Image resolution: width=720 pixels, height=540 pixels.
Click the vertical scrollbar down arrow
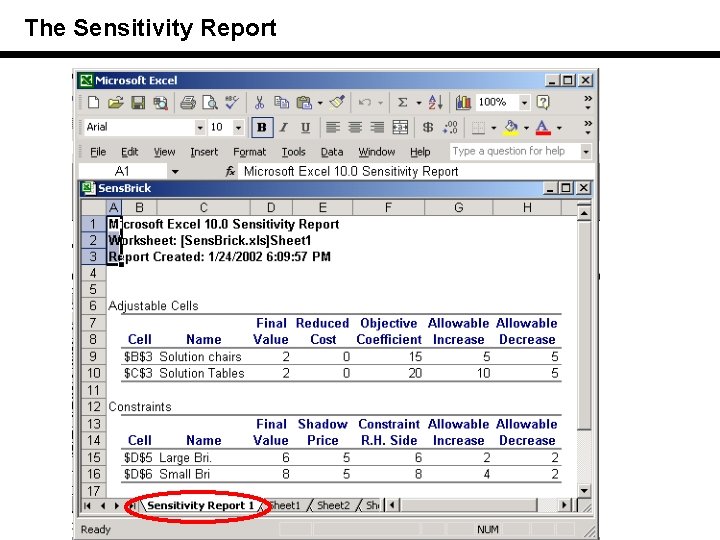click(x=584, y=490)
